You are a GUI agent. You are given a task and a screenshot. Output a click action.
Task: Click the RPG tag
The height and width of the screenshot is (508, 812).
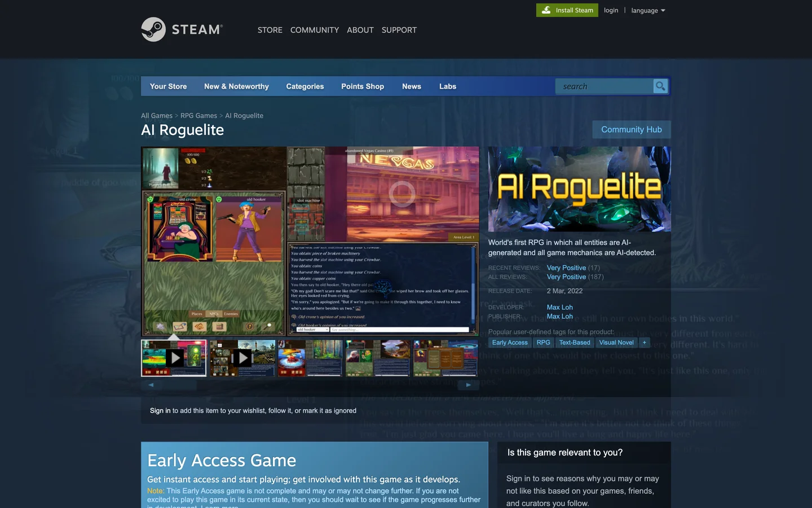543,343
